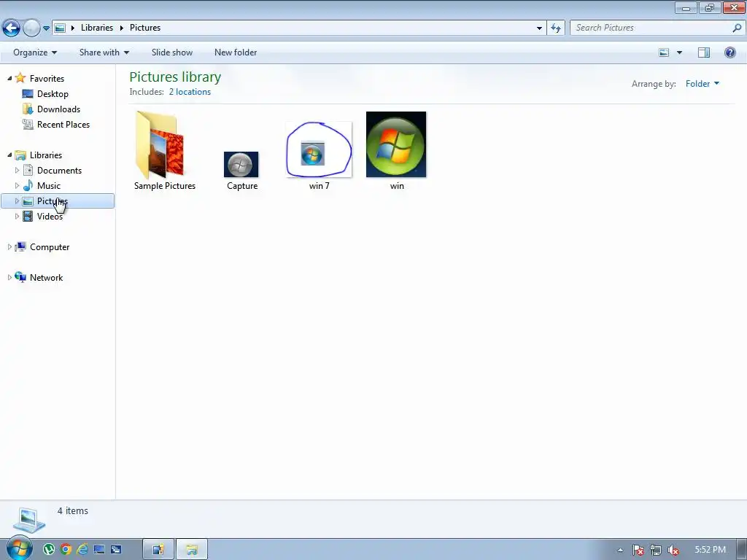The width and height of the screenshot is (747, 560).
Task: Open the Organize menu
Action: [35, 52]
